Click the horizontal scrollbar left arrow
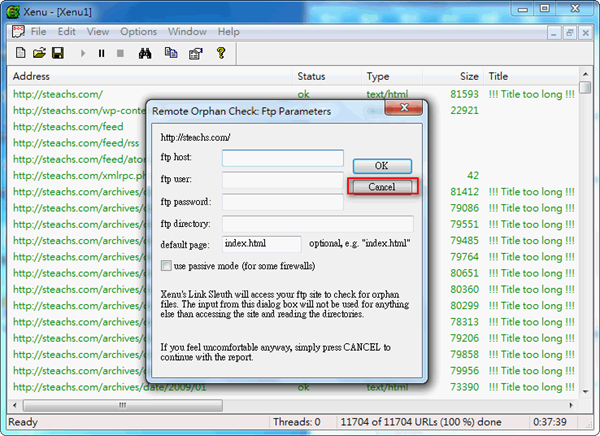Image resolution: width=600 pixels, height=436 pixels. [x=15, y=405]
